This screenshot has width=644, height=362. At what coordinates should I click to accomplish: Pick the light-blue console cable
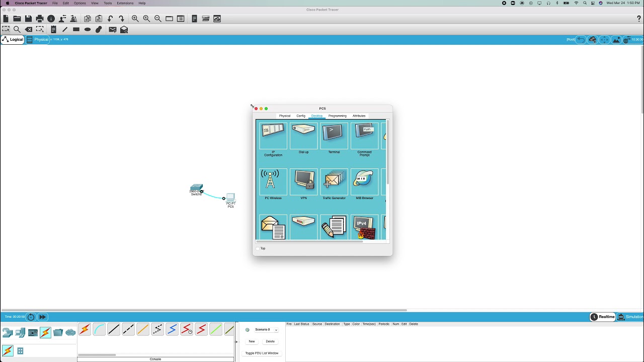(99, 330)
